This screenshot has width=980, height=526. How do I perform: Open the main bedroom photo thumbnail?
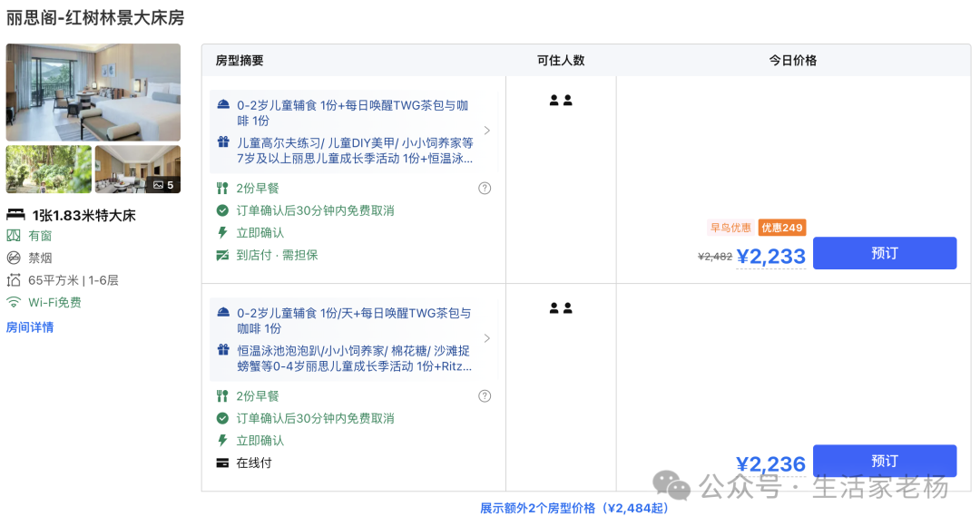pyautogui.click(x=93, y=93)
